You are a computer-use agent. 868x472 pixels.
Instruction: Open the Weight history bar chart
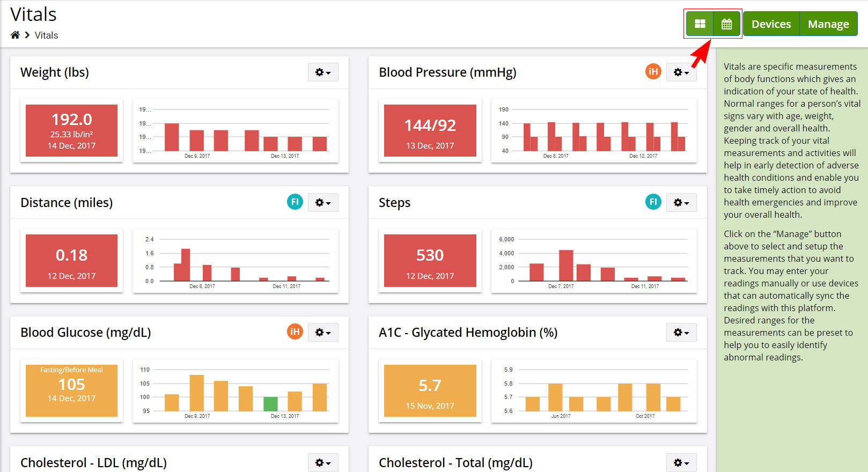pyautogui.click(x=236, y=131)
